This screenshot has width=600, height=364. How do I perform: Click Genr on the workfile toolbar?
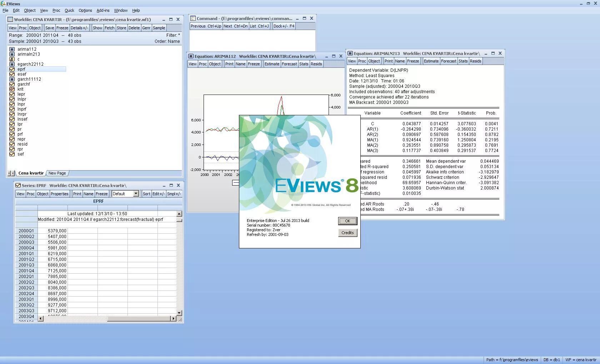(x=146, y=27)
